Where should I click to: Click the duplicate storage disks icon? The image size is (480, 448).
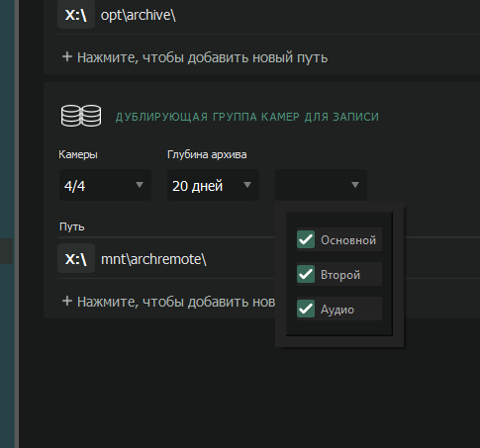81,116
